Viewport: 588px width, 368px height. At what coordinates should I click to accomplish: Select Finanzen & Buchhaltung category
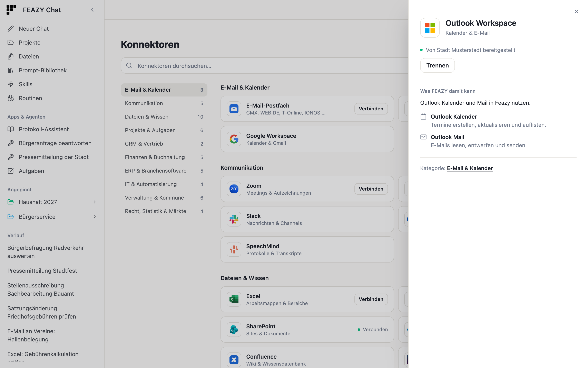point(164,157)
